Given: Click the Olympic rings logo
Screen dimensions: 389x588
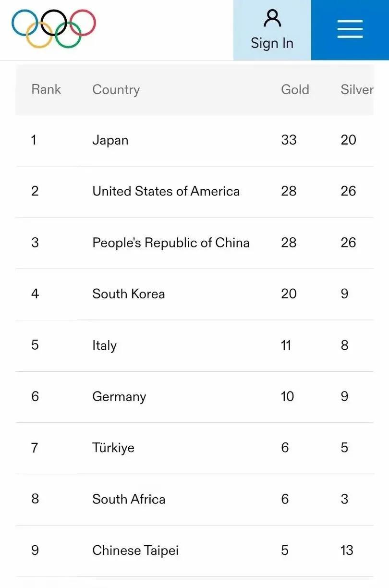Looking at the screenshot, I should tap(54, 29).
